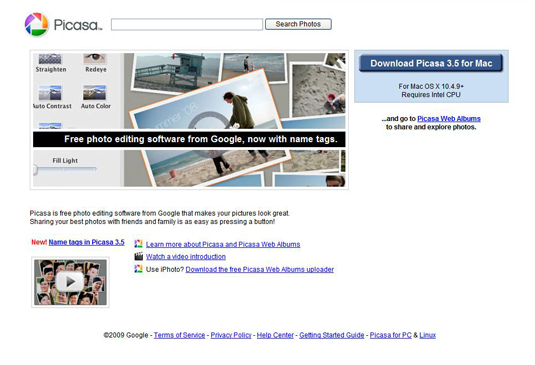Click the Auto Color icon in banner

[95, 92]
